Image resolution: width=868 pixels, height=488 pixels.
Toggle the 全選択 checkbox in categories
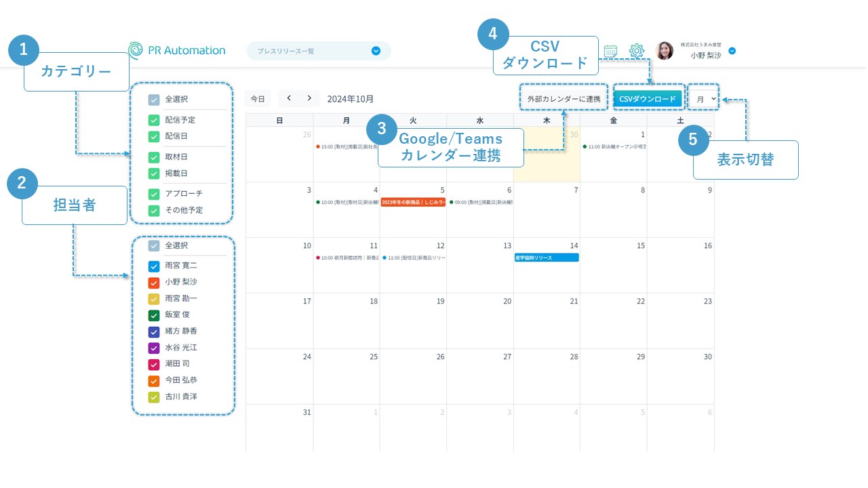pos(154,100)
